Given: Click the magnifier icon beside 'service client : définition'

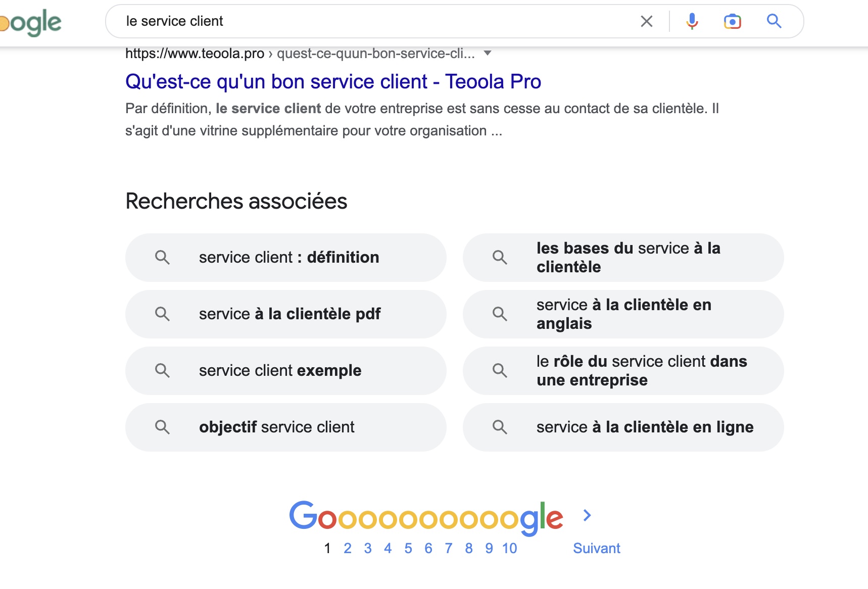Looking at the screenshot, I should [162, 258].
